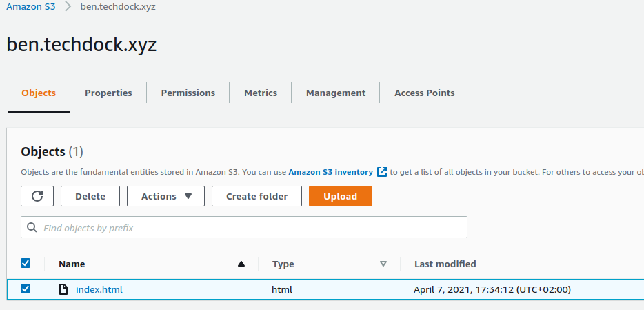Open the Amazon S3 inventory link
The width and height of the screenshot is (644, 310).
331,172
